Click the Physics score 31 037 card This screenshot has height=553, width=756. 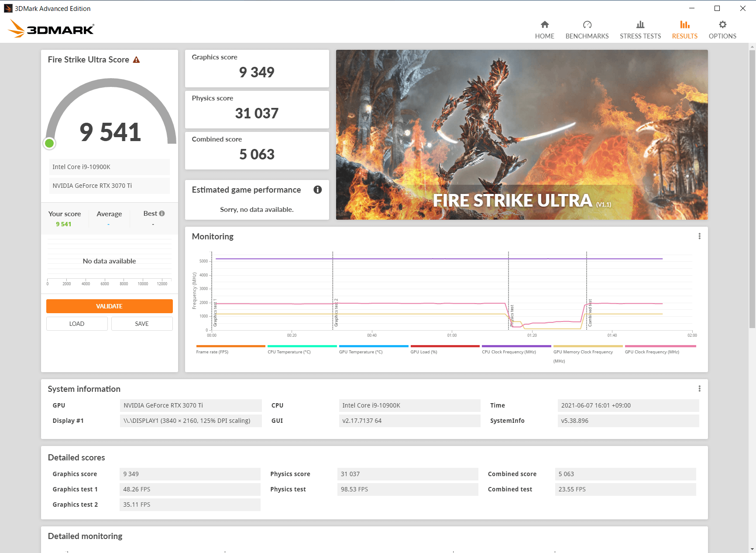(x=257, y=110)
